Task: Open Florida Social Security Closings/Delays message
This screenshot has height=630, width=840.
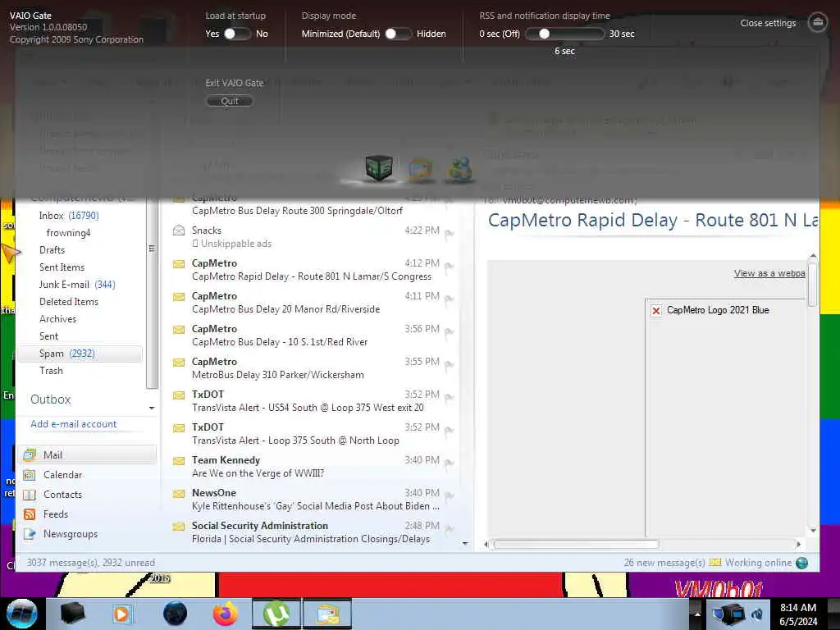Action: click(x=311, y=539)
